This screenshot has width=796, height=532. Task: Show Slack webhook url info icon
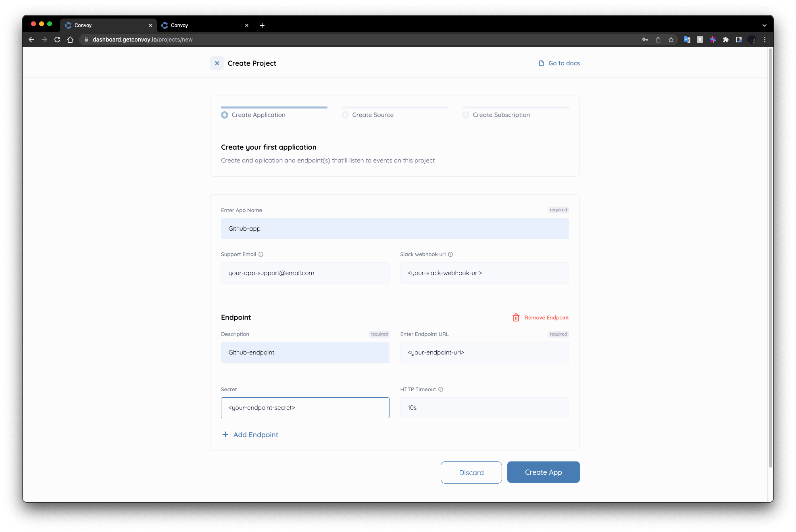[x=450, y=255]
